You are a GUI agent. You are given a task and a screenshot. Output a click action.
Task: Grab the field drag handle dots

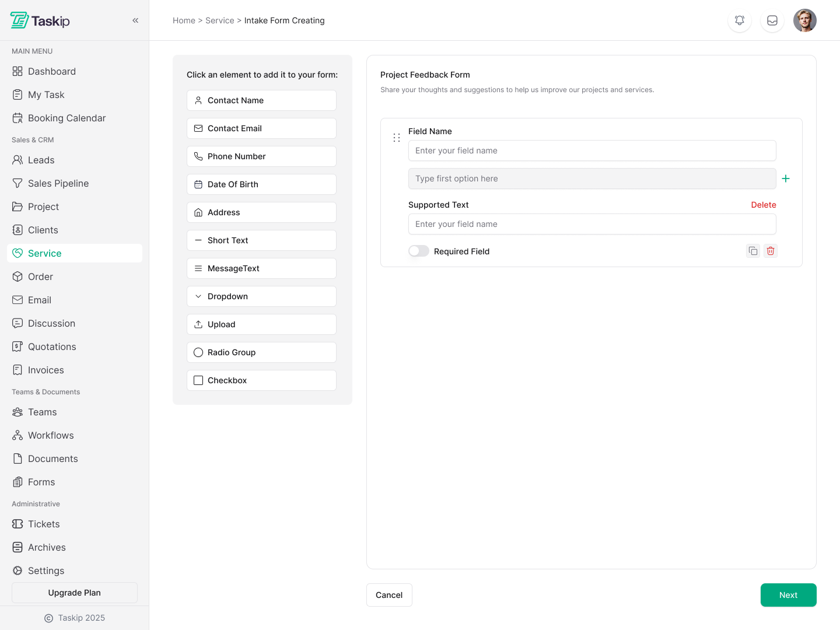pyautogui.click(x=397, y=138)
